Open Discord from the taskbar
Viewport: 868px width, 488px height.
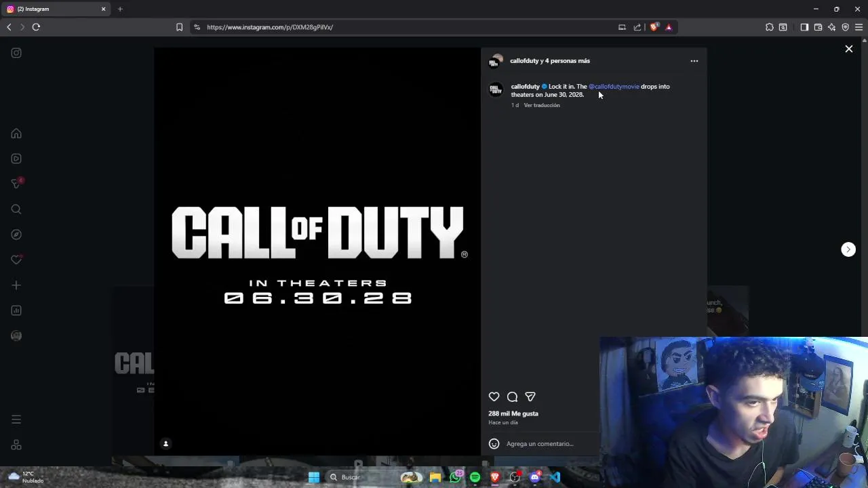(535, 477)
